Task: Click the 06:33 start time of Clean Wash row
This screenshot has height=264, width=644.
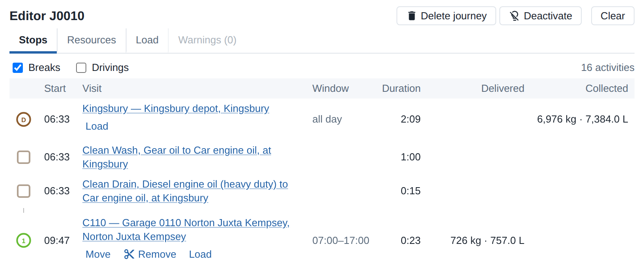Action: [57, 157]
